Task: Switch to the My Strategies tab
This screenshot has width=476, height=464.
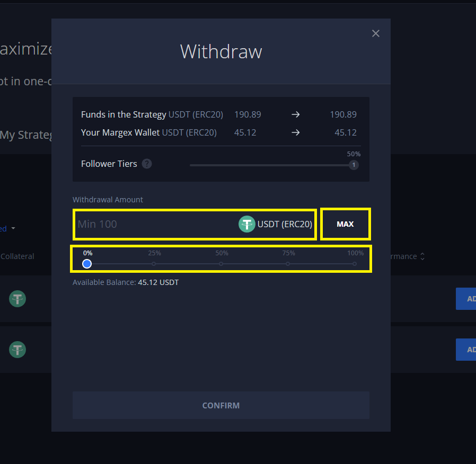Action: 25,135
